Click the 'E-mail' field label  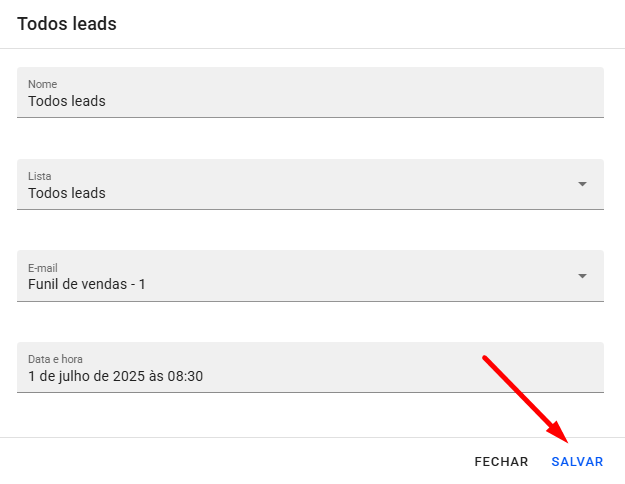click(x=43, y=268)
